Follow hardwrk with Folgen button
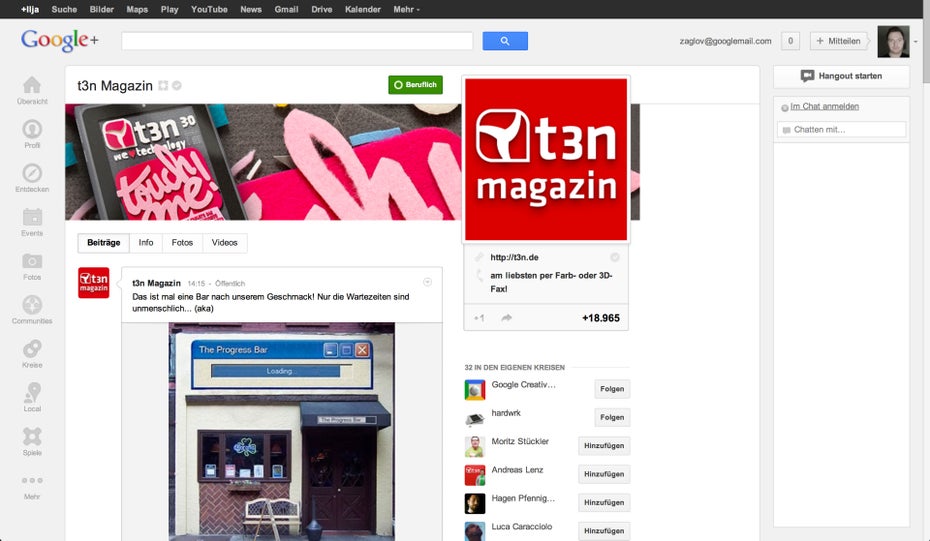This screenshot has height=541, width=930. (612, 418)
